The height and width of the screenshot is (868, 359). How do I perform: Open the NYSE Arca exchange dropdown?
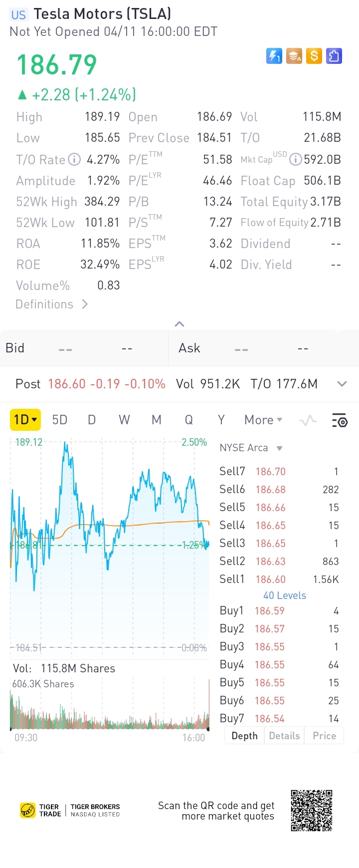pos(251,448)
